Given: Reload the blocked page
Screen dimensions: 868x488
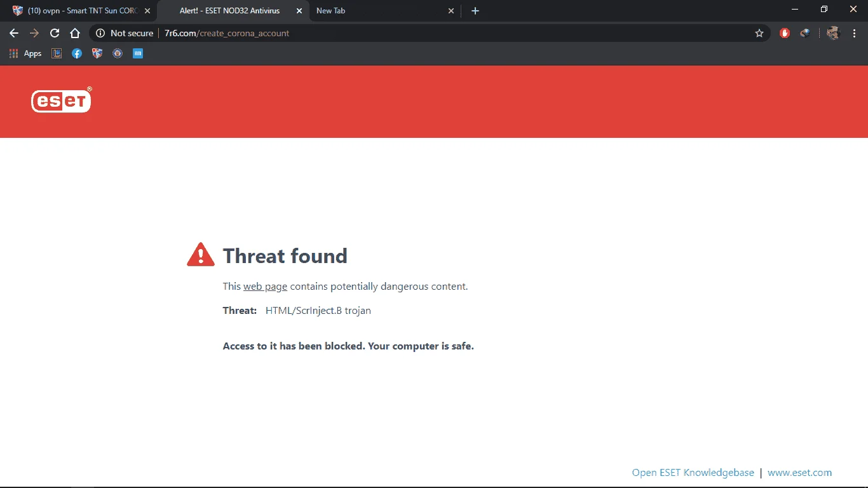Looking at the screenshot, I should click(x=55, y=33).
